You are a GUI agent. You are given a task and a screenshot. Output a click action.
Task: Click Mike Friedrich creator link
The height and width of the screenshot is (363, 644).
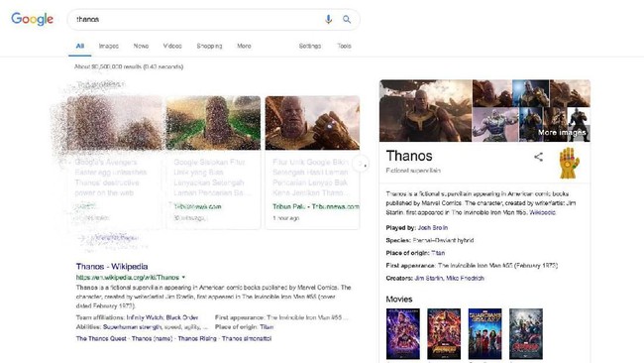pyautogui.click(x=465, y=279)
